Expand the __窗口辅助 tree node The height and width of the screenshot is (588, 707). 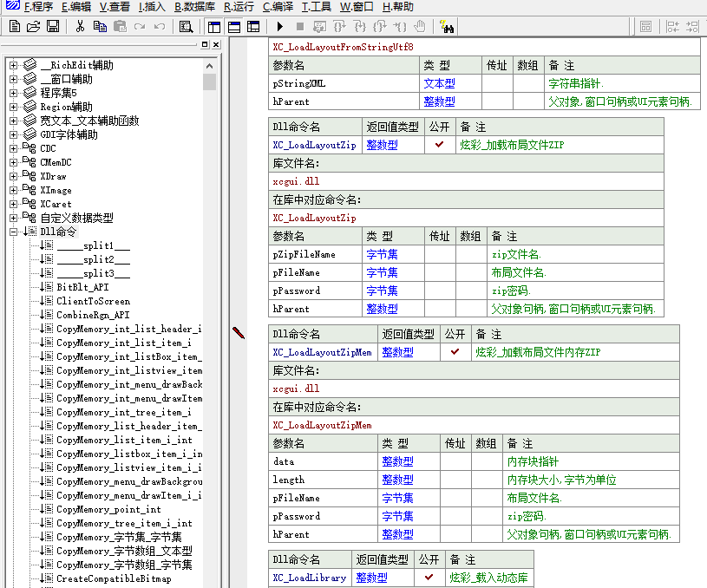14,80
